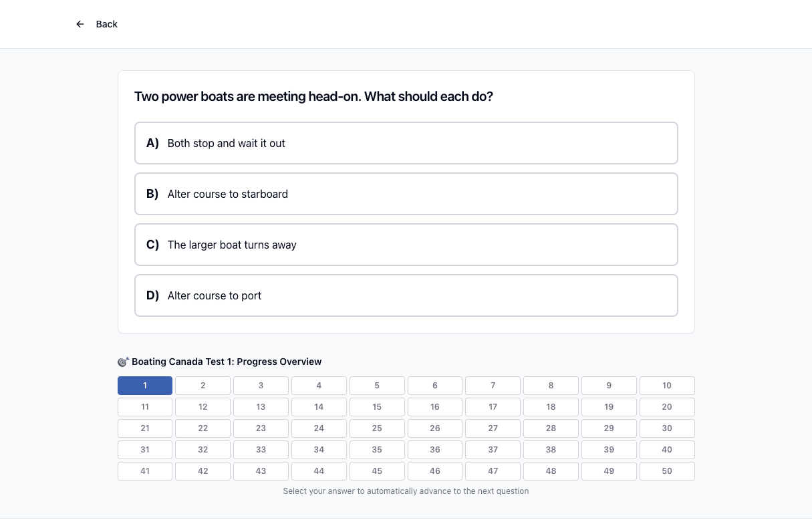
Task: Open question 28
Action: tap(551, 428)
